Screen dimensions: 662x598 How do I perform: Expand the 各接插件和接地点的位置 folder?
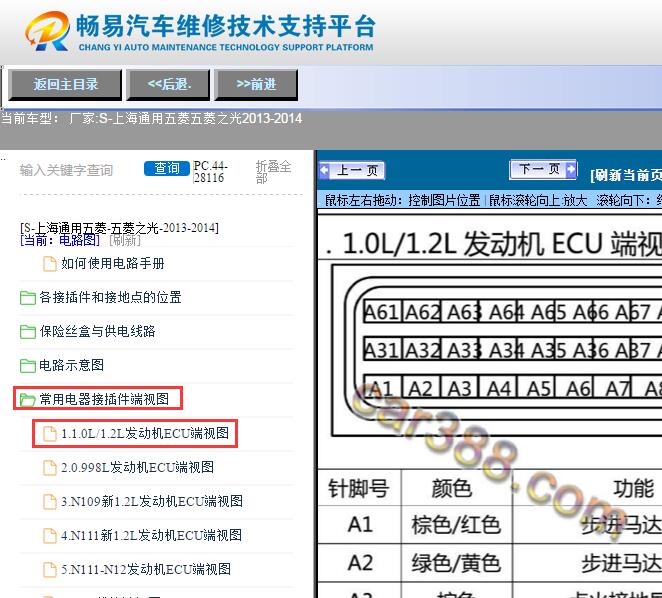click(x=110, y=297)
